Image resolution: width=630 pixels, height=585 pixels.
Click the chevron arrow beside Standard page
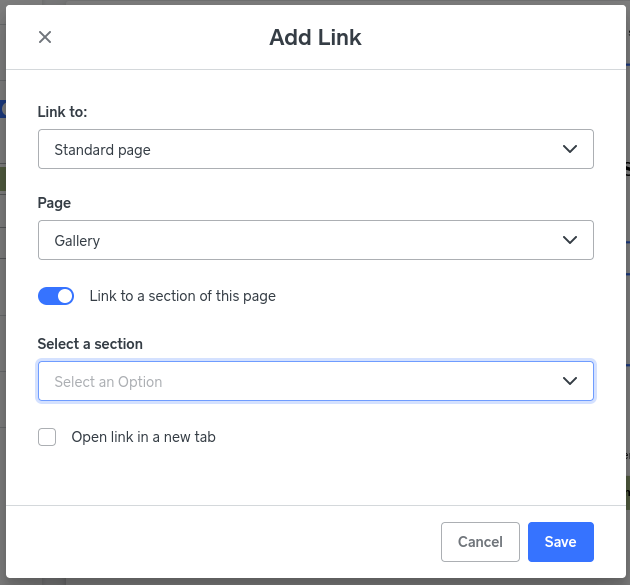570,149
